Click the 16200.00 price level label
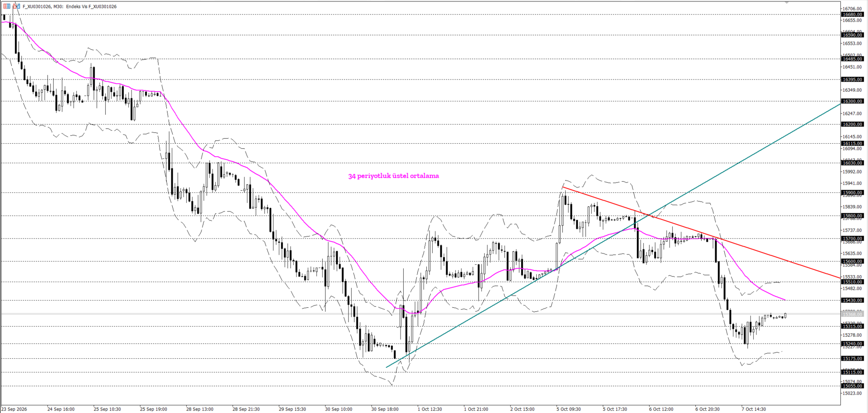The width and height of the screenshot is (868, 413). tap(852, 124)
